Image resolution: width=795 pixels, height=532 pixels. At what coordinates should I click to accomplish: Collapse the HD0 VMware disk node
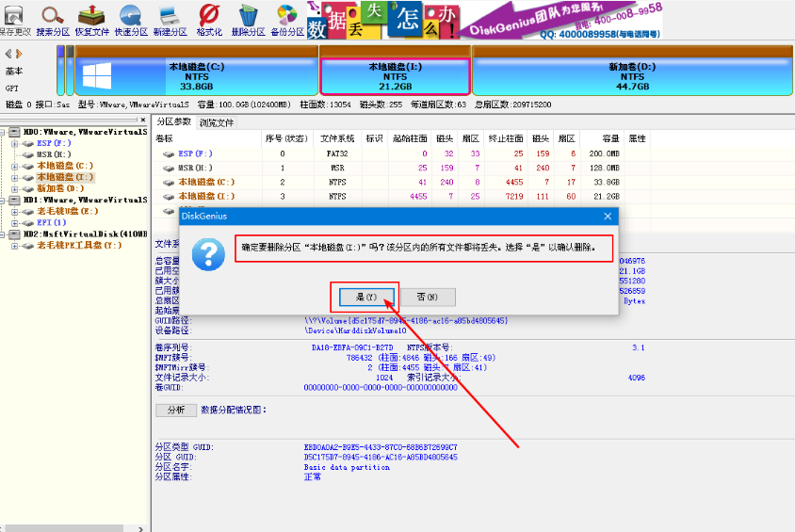3,132
